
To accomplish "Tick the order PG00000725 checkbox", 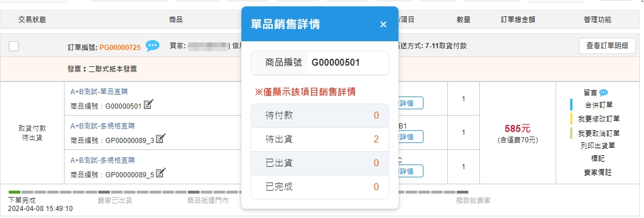I will [x=13, y=46].
